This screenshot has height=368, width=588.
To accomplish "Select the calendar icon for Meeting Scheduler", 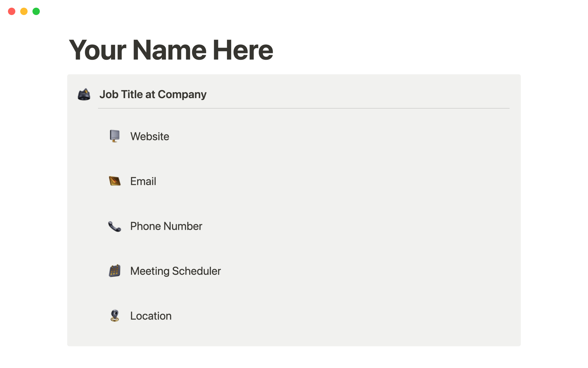I will [115, 271].
